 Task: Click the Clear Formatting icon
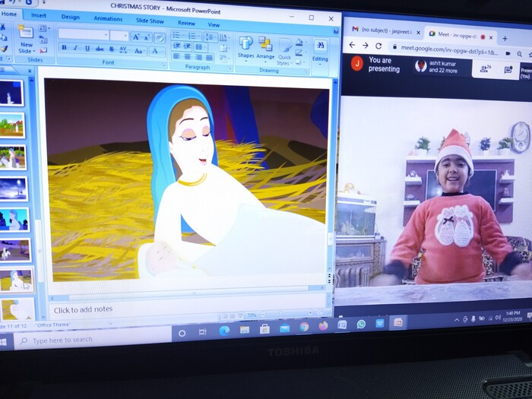click(x=159, y=38)
